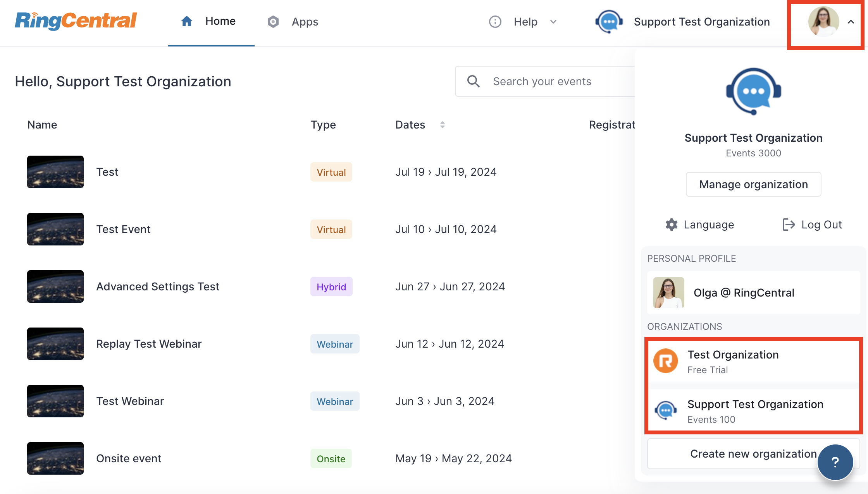868x494 pixels.
Task: Click the Manage organization button
Action: pos(754,184)
